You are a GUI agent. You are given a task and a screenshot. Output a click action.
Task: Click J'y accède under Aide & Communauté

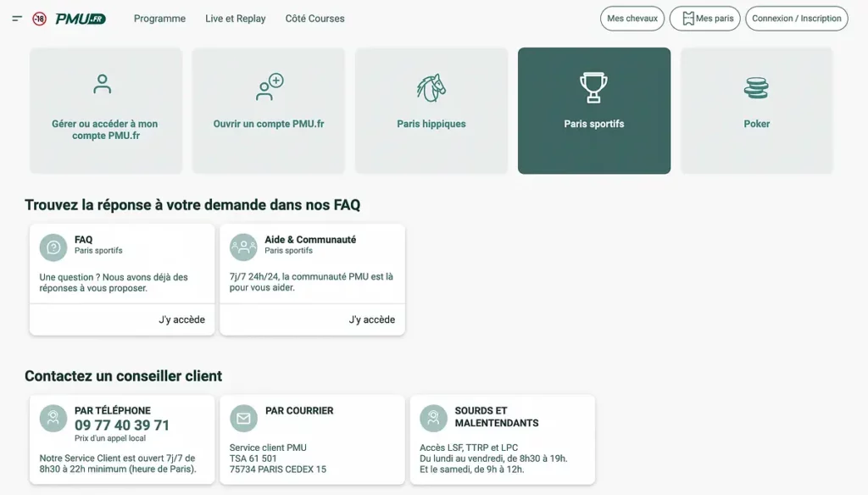point(371,320)
